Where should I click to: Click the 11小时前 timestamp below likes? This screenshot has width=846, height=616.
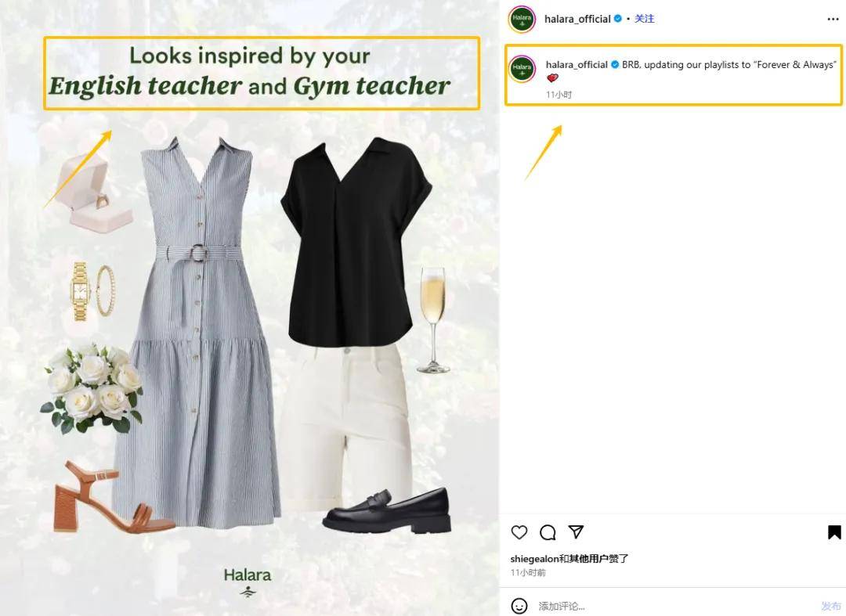tap(528, 573)
